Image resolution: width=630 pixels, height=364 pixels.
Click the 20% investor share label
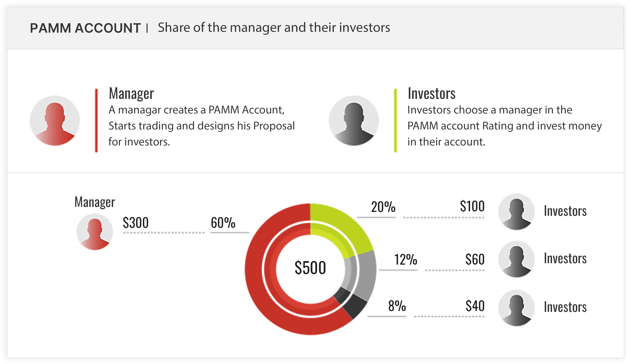coord(383,207)
